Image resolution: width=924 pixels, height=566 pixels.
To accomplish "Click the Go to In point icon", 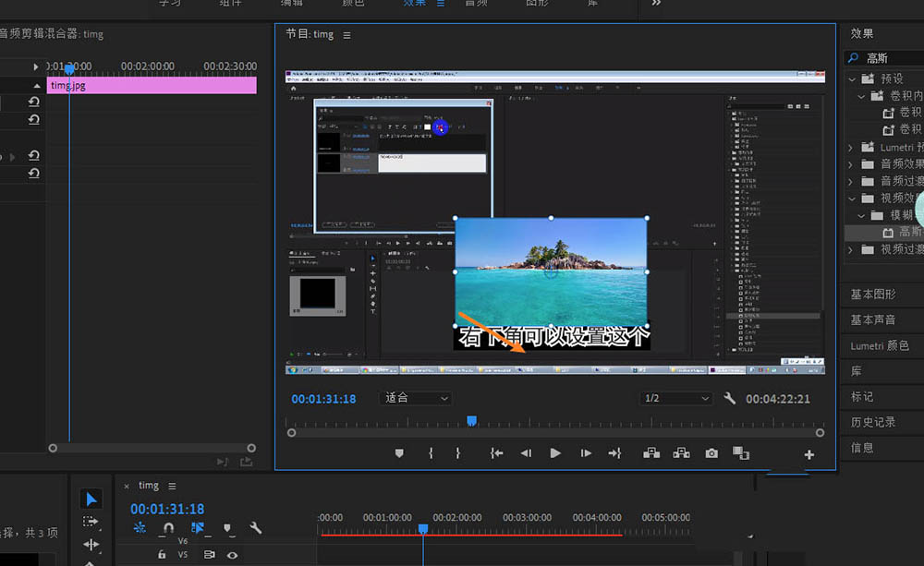I will tap(496, 453).
